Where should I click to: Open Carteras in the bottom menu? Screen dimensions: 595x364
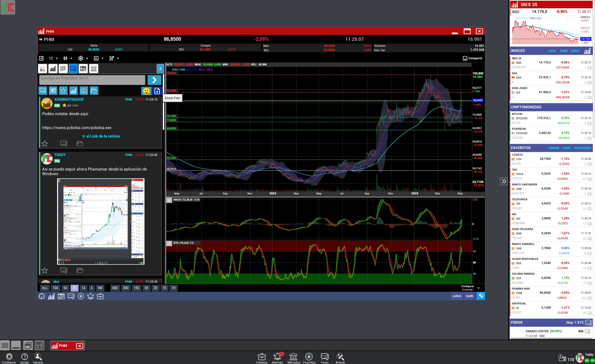[262, 358]
